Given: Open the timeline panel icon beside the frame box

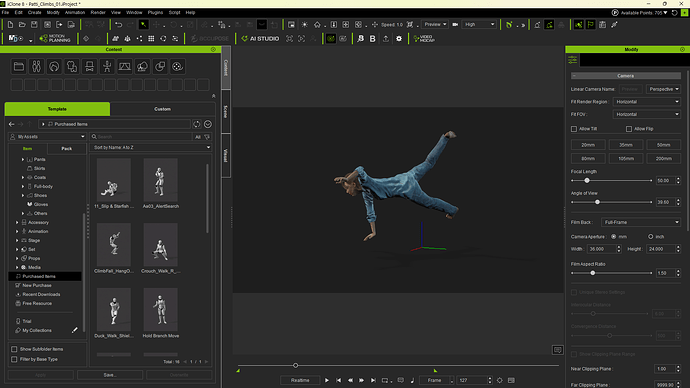Looking at the screenshot, I should click(511, 380).
